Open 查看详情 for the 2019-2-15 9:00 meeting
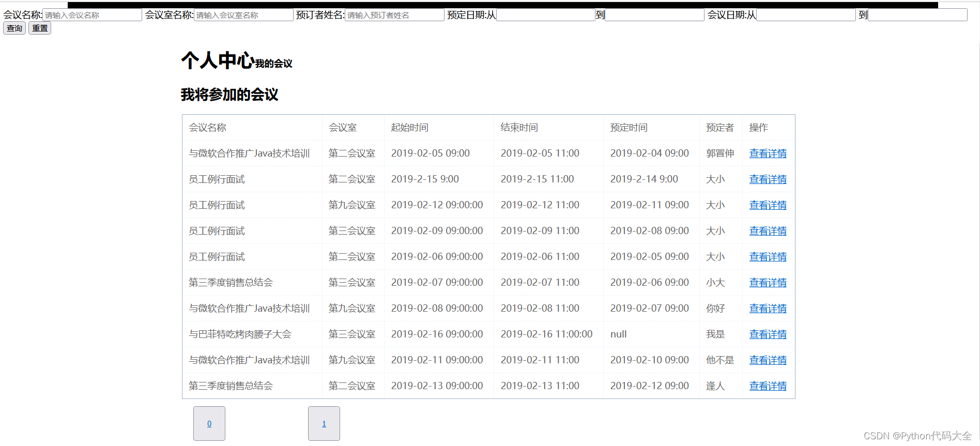 click(768, 179)
